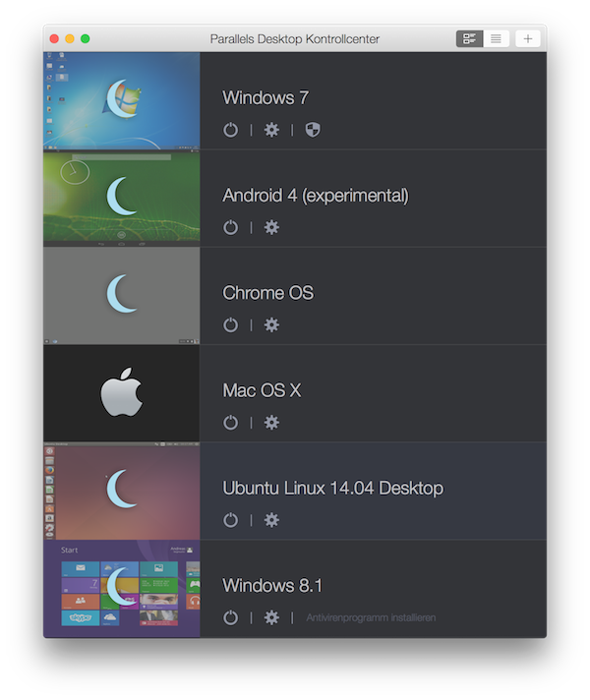
Task: Open Windows 7 settings gear
Action: [271, 130]
